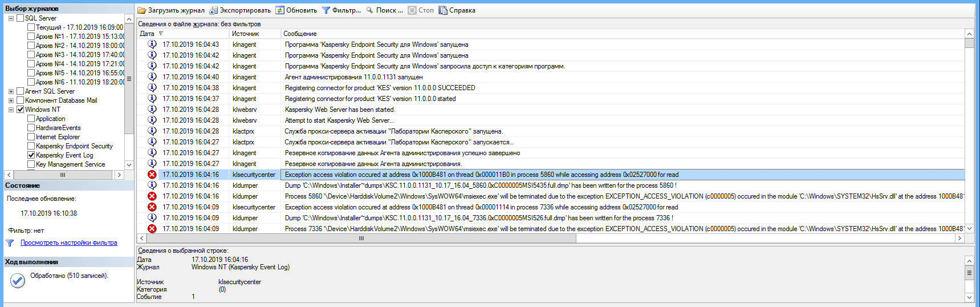Image resolution: width=980 pixels, height=307 pixels.
Task: Expand the Агент SQL Server node
Action: [x=11, y=91]
